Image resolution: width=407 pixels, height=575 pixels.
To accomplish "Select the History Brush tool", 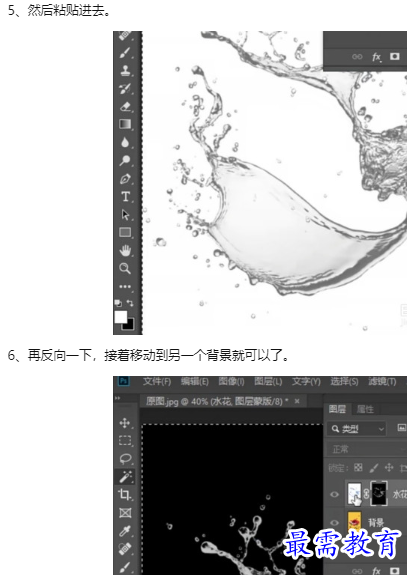I will [125, 88].
